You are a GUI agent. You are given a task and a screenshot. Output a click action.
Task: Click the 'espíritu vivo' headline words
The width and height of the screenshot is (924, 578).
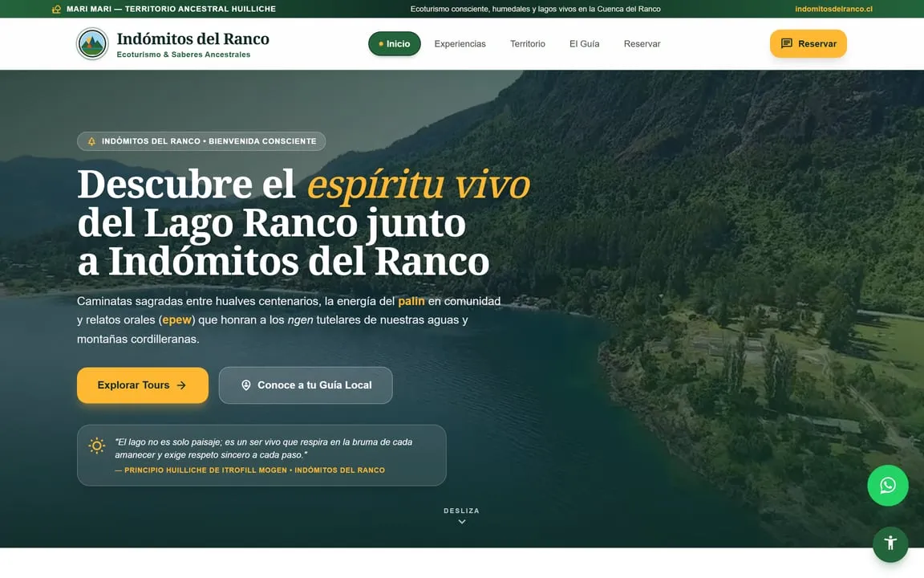[x=419, y=185]
